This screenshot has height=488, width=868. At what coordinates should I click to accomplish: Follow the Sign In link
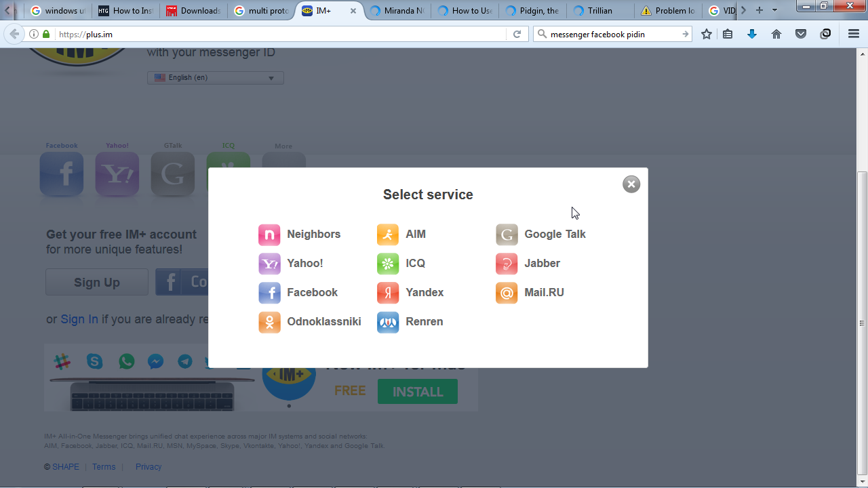tap(79, 319)
